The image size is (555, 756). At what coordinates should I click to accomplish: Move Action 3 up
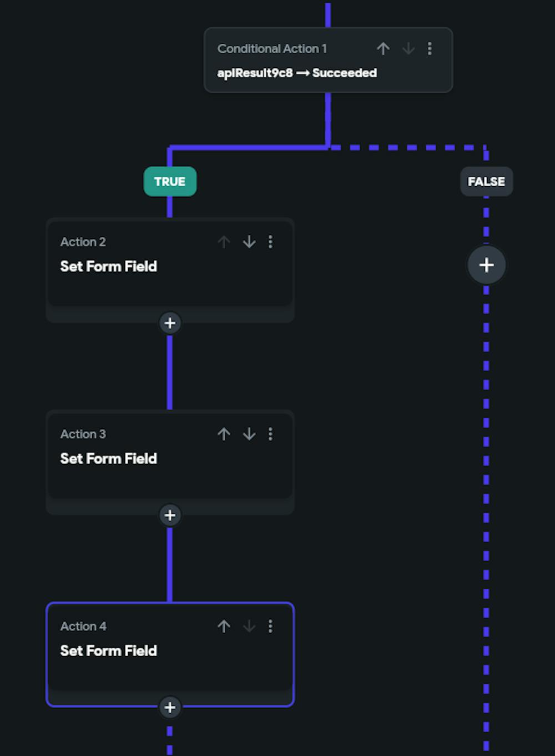[224, 434]
